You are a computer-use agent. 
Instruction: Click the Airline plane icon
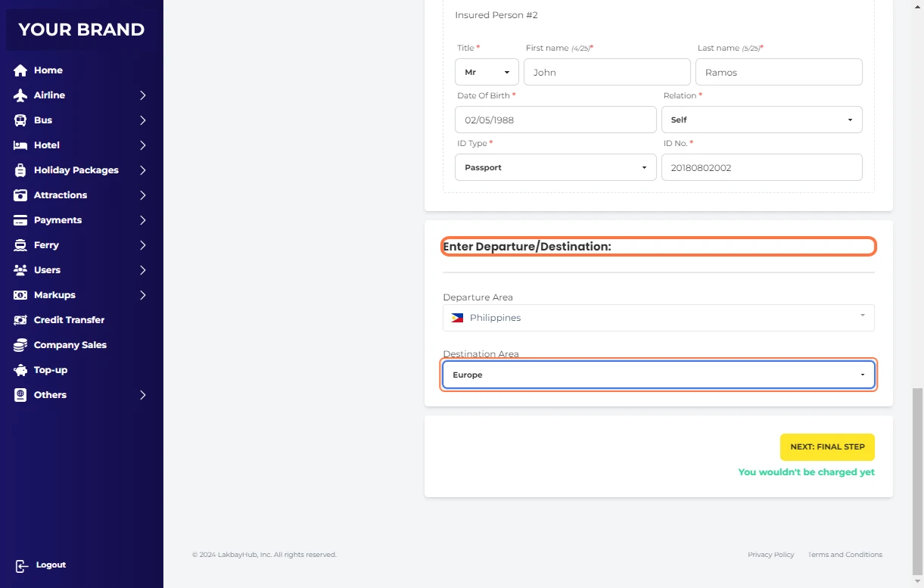(x=20, y=95)
